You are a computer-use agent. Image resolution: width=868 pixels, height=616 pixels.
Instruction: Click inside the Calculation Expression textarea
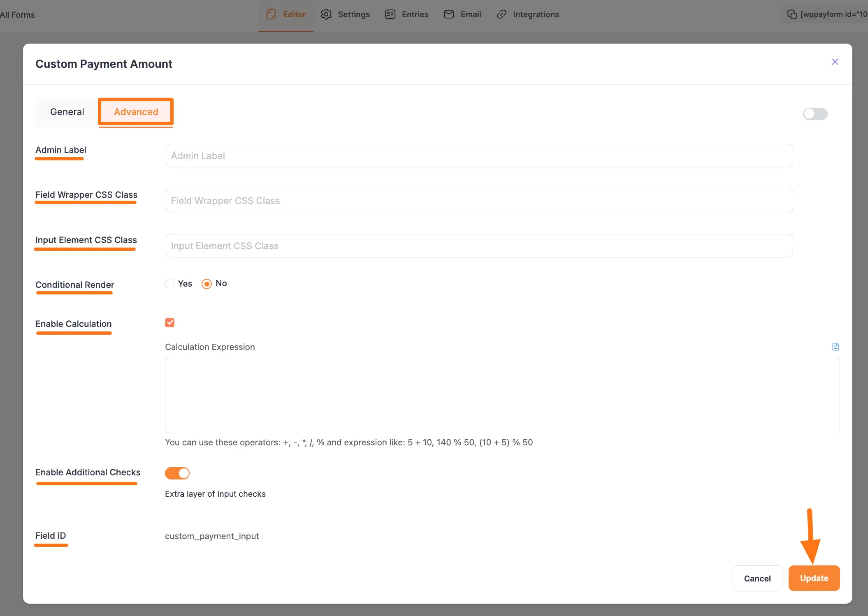[x=502, y=394]
